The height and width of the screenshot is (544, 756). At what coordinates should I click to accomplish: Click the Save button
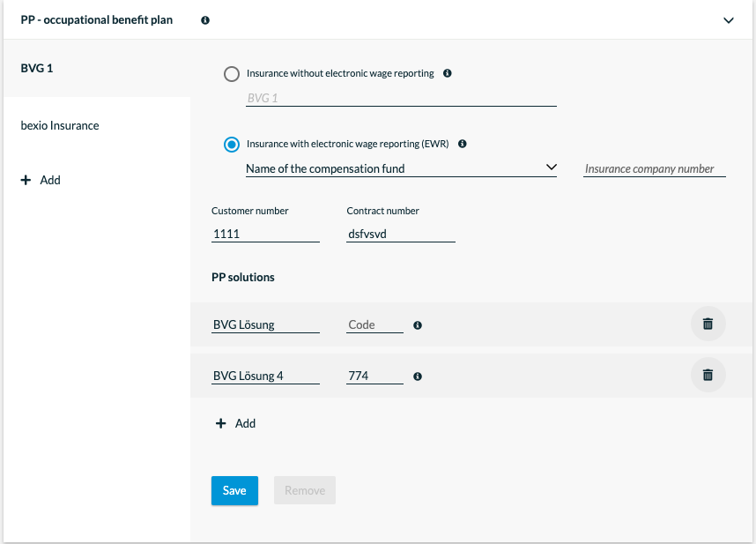pos(234,490)
